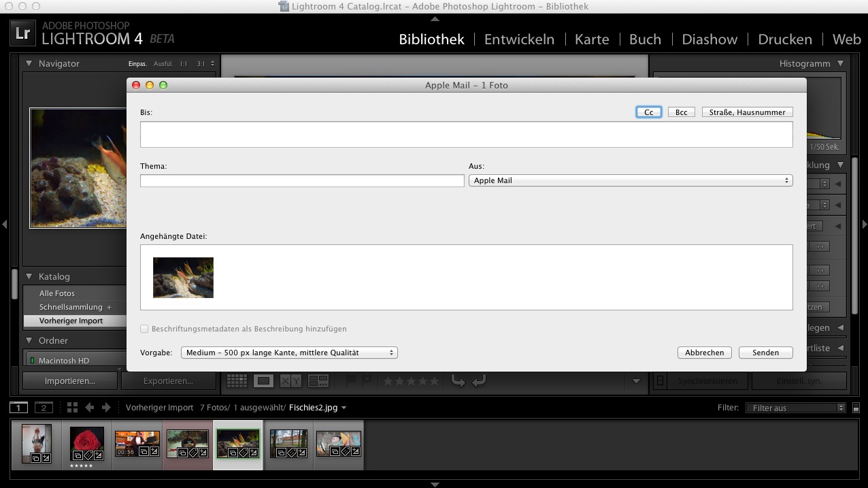
Task: Open Survey view icon in toolbar
Action: [x=318, y=381]
